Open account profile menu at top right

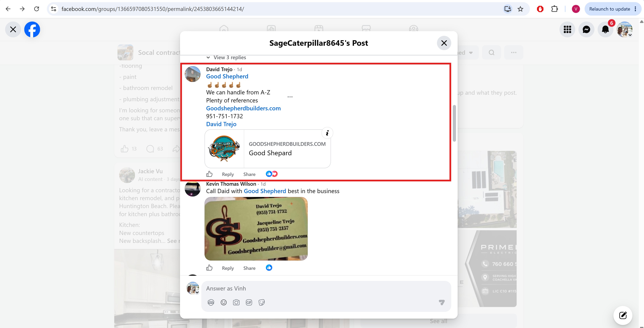click(625, 30)
